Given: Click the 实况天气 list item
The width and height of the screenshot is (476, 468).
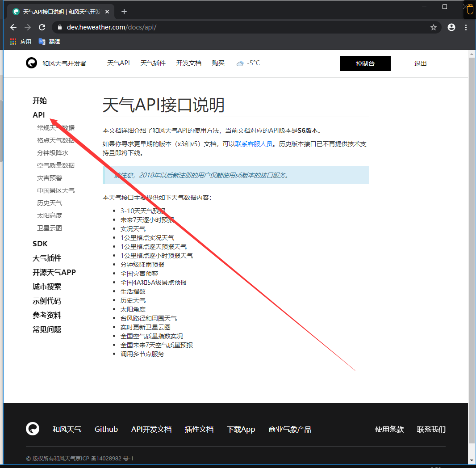Looking at the screenshot, I should pyautogui.click(x=133, y=229).
